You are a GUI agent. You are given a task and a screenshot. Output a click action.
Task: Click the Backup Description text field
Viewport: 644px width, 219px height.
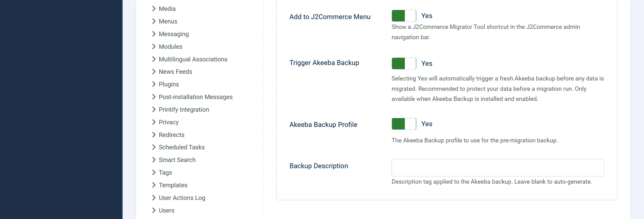498,168
